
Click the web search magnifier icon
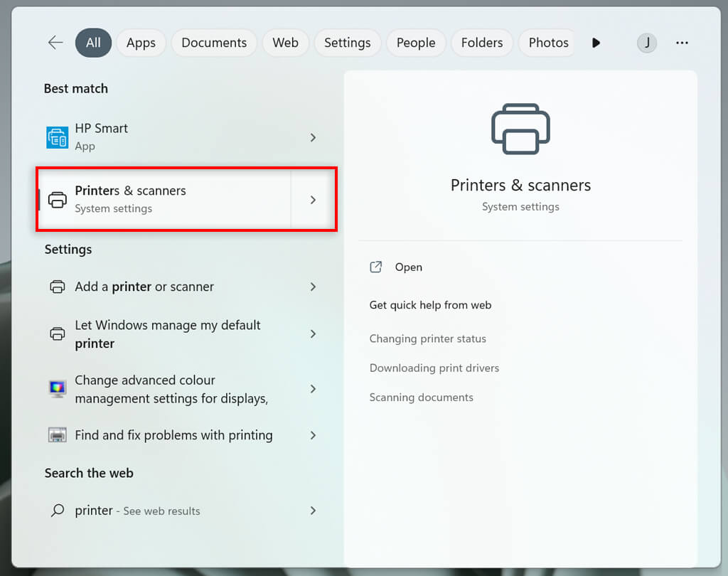pos(58,511)
